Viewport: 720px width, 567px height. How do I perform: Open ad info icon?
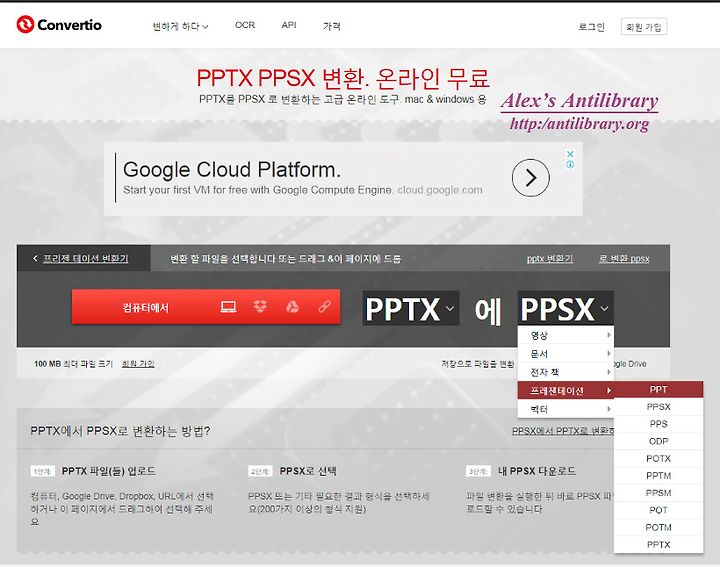click(x=570, y=164)
